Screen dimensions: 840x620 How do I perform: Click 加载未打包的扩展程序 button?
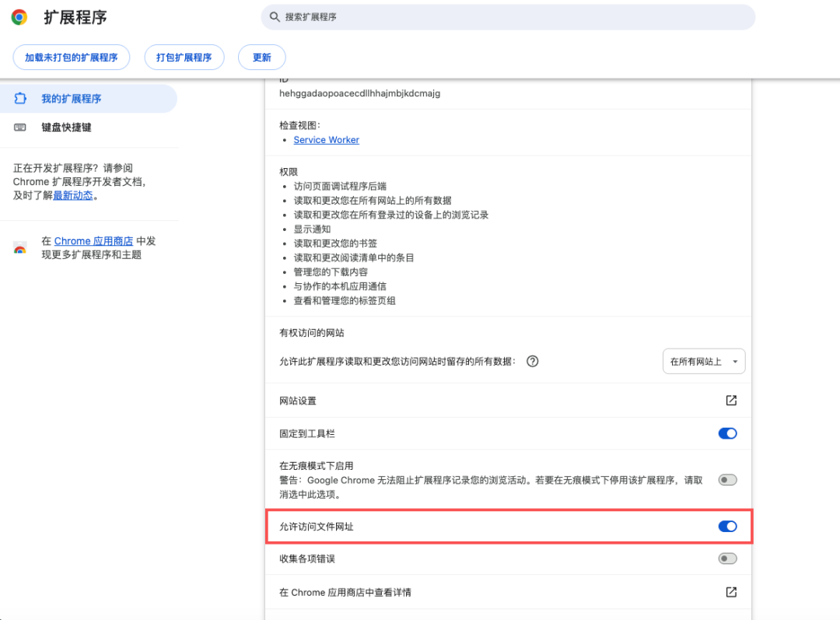(72, 58)
